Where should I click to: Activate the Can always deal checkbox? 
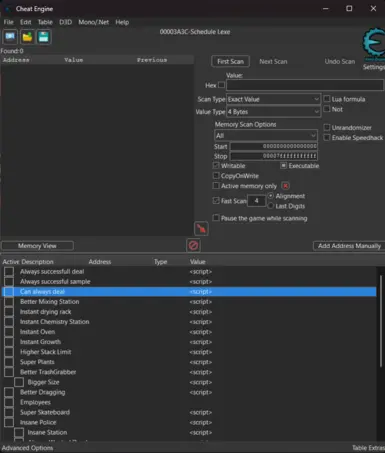coord(9,291)
